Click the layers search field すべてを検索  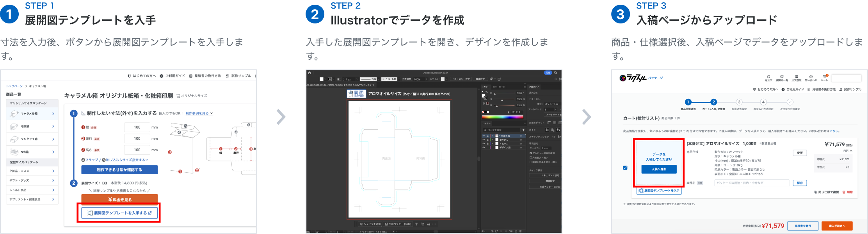pyautogui.click(x=502, y=130)
